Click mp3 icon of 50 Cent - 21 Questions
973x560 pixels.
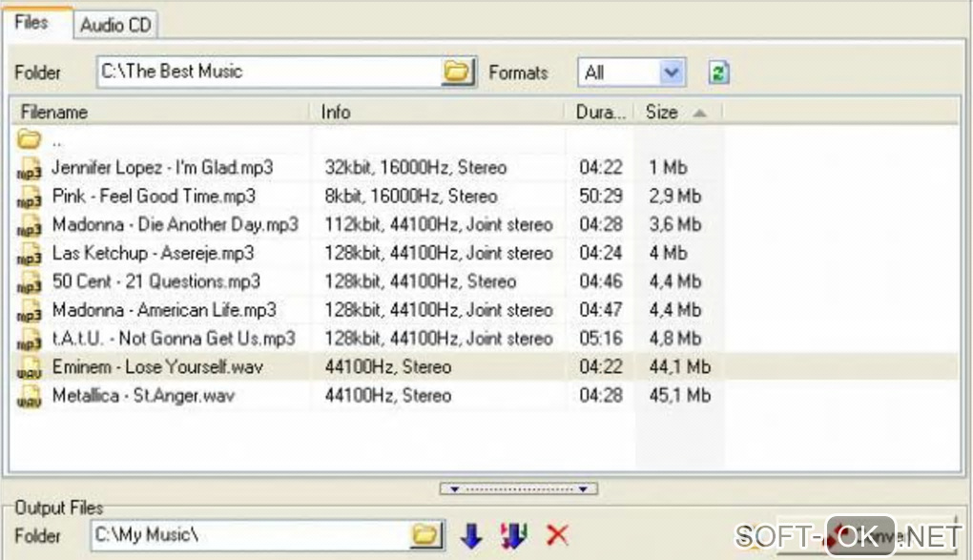coord(30,282)
